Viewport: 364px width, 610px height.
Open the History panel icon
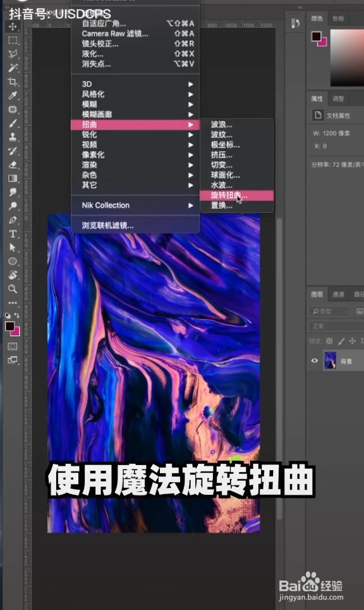[x=295, y=23]
